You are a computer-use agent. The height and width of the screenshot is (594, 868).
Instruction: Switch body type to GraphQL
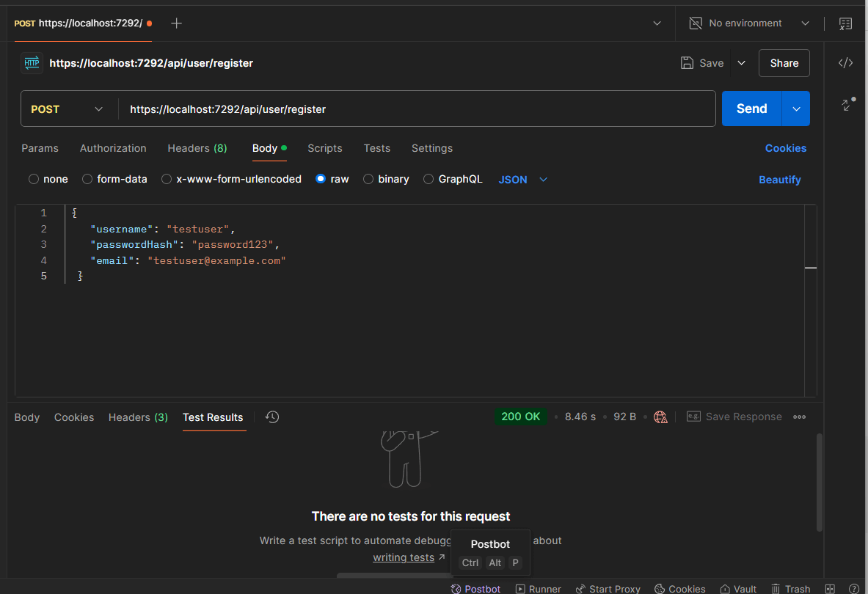(x=453, y=179)
